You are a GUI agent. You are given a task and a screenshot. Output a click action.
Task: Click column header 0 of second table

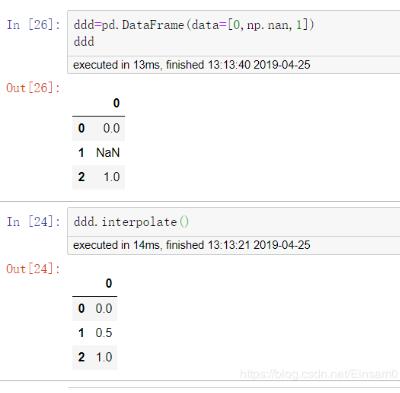(x=109, y=283)
